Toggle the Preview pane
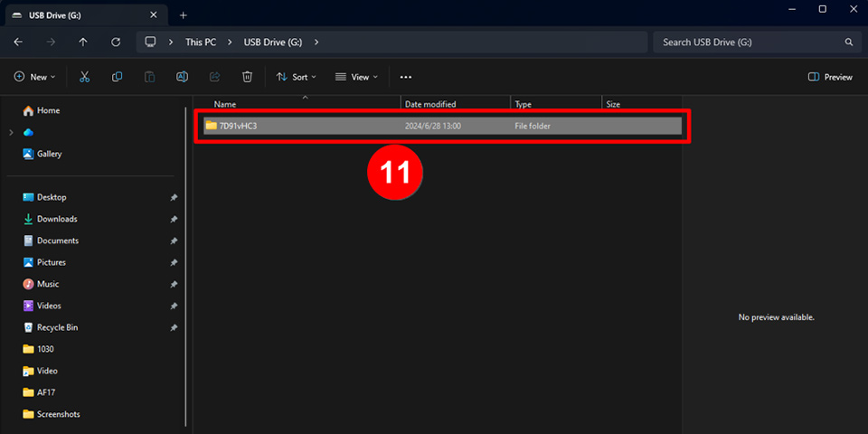This screenshot has width=868, height=434. pyautogui.click(x=830, y=77)
